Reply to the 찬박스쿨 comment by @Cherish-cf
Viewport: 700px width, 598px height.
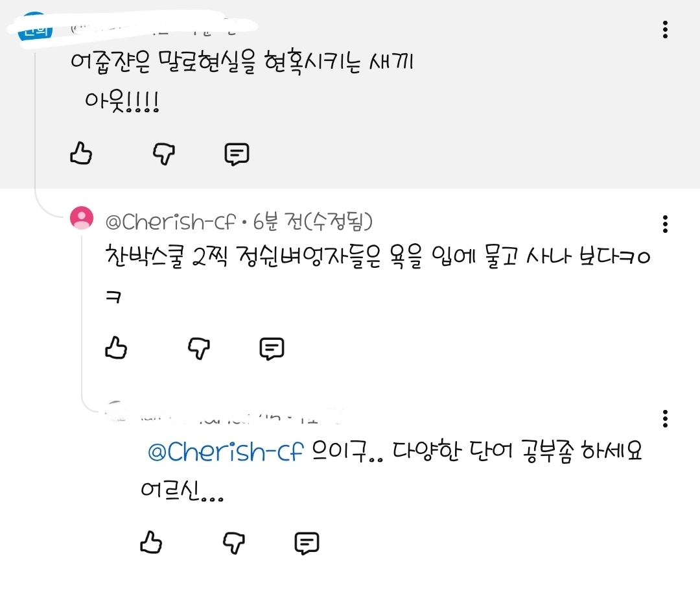[272, 348]
